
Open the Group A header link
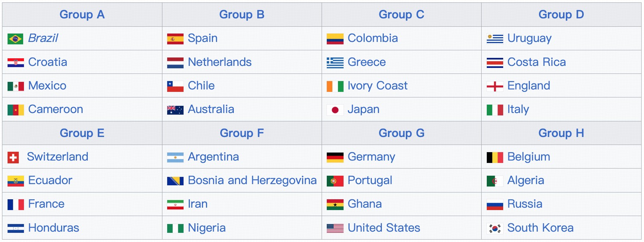tap(82, 15)
